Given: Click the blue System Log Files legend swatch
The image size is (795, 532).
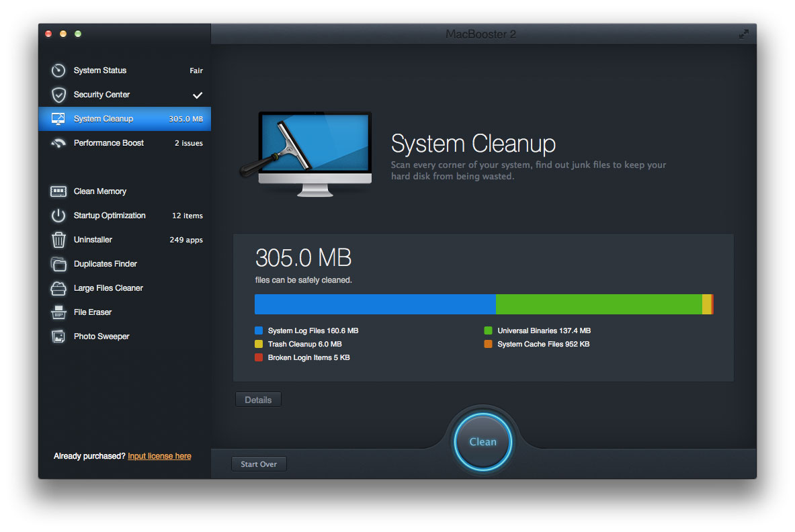Looking at the screenshot, I should (x=259, y=331).
